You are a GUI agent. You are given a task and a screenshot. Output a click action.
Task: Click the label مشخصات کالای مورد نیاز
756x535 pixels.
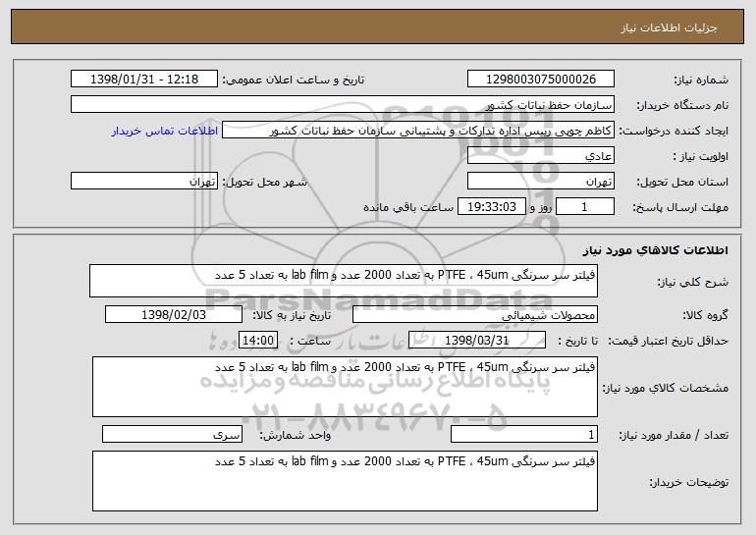click(x=666, y=388)
